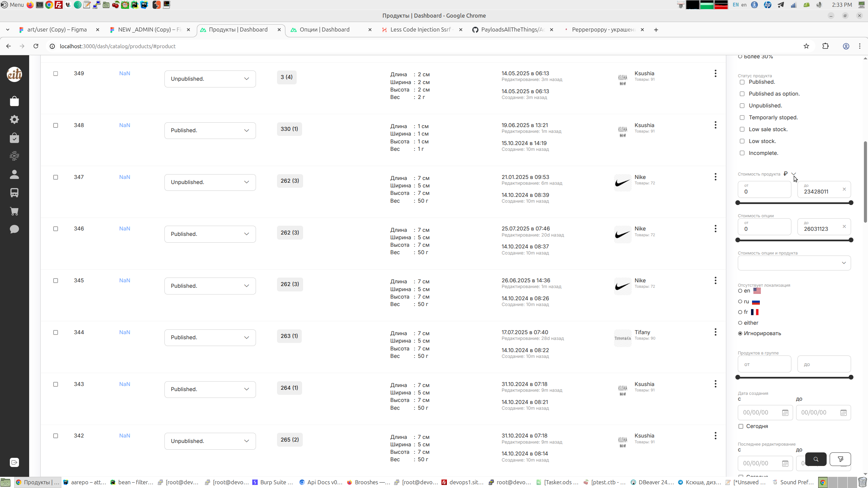Check the Unpublished status filter
This screenshot has height=488, width=868.
(742, 106)
